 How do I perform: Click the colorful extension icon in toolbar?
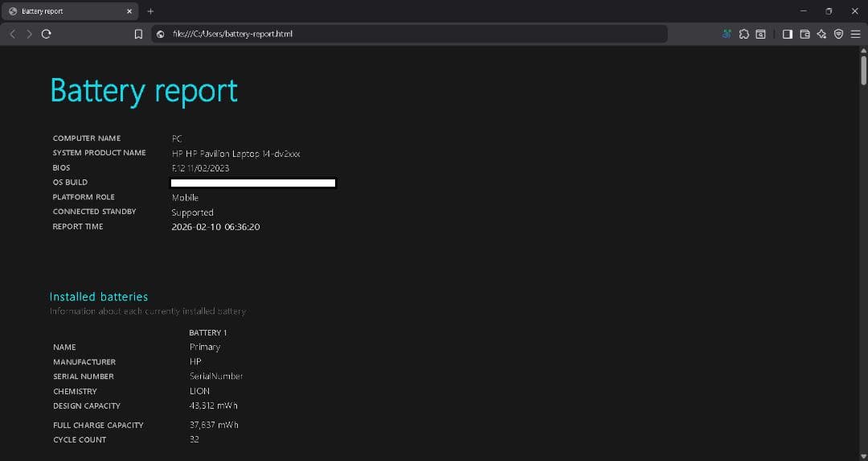tap(727, 34)
